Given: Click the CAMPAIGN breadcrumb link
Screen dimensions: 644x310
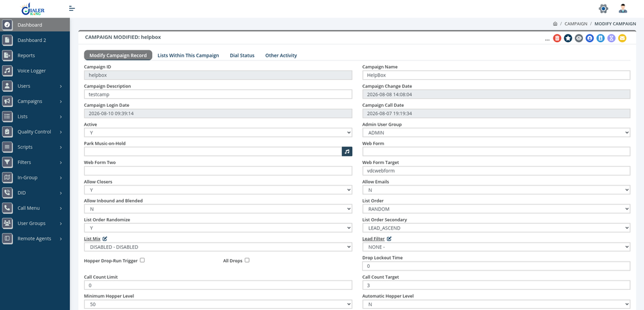Looking at the screenshot, I should coord(576,24).
